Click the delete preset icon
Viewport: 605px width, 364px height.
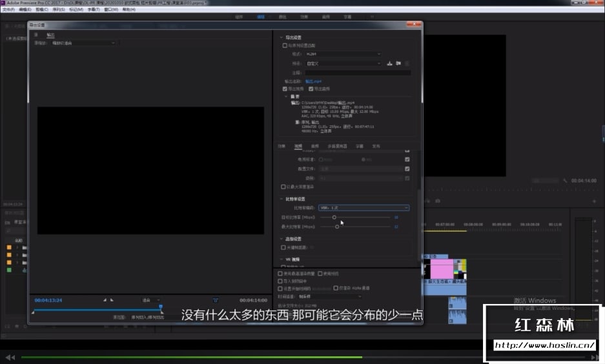tap(407, 63)
